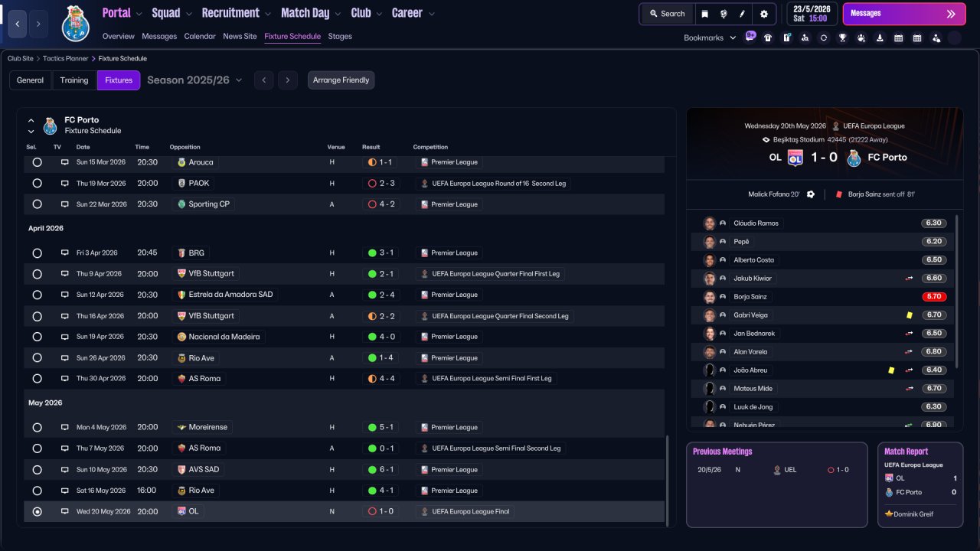Screen dimensions: 980x551
Task: Go back with the left navigation arrow
Action: tap(18, 24)
